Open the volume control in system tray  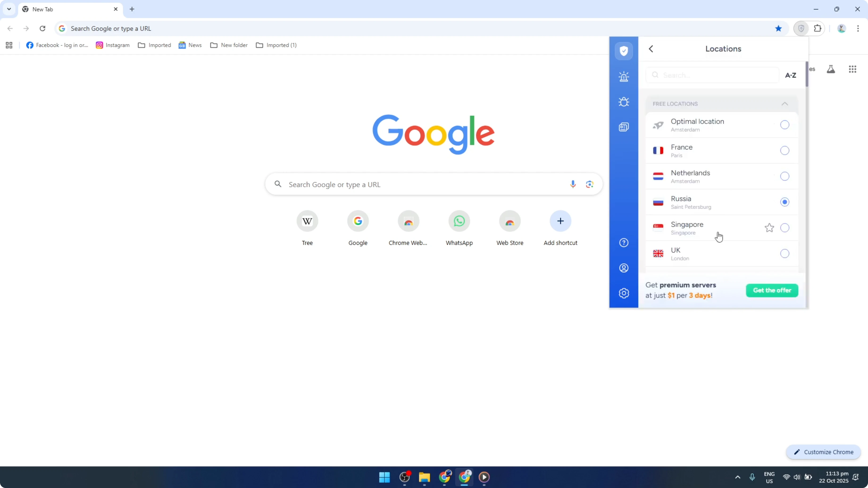pos(797,477)
